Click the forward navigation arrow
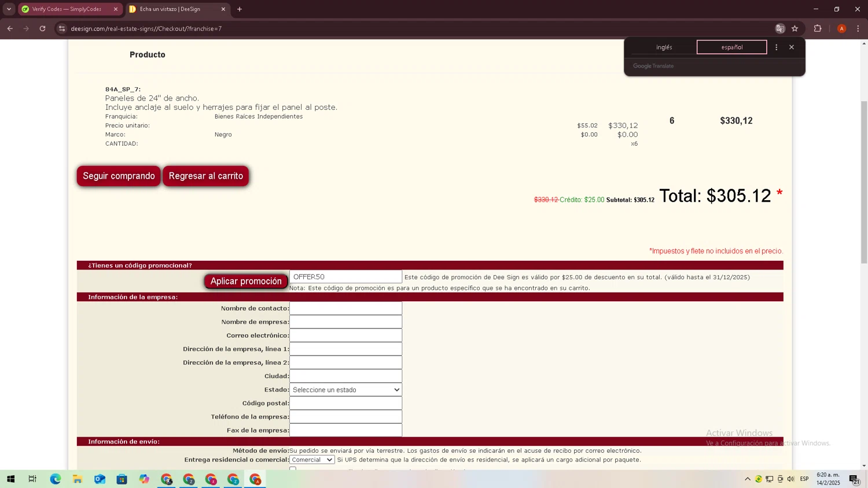The image size is (868, 488). click(26, 28)
